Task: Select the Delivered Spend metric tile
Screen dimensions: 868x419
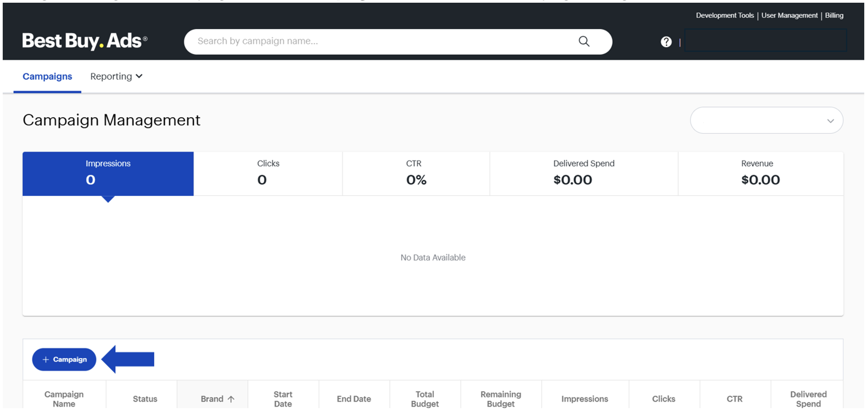Action: [x=583, y=173]
